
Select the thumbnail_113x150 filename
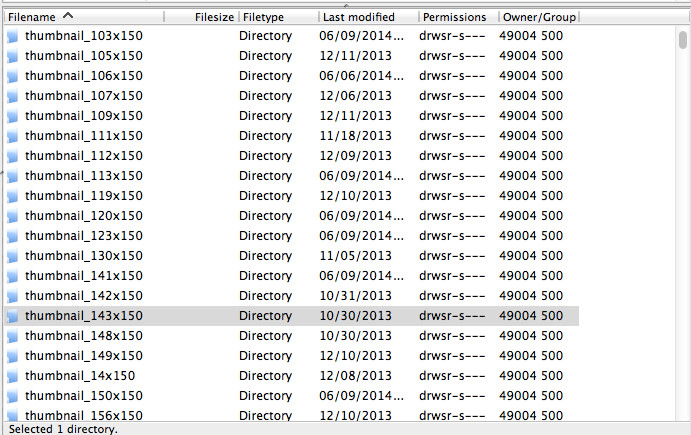pyautogui.click(x=84, y=175)
